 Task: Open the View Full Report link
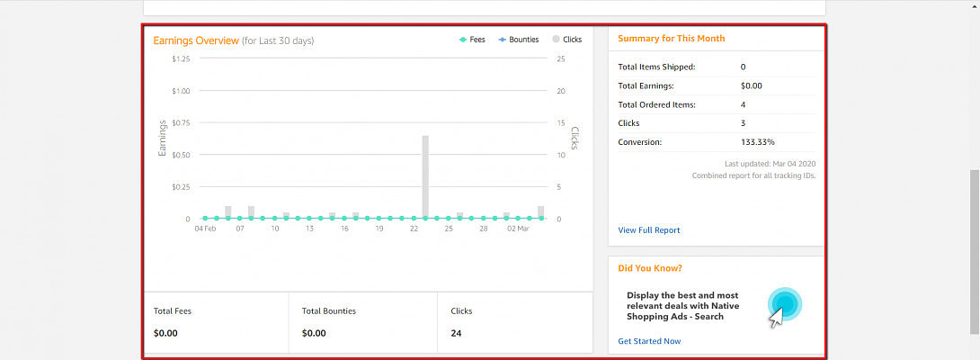pyautogui.click(x=648, y=230)
